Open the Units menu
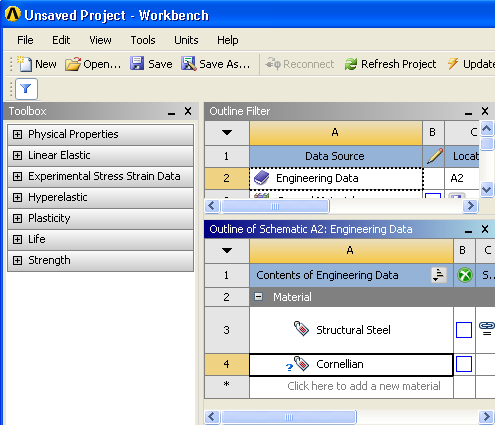The width and height of the screenshot is (495, 425). pos(186,40)
